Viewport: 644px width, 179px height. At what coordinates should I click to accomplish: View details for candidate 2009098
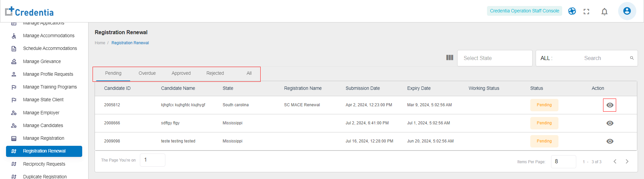point(610,141)
